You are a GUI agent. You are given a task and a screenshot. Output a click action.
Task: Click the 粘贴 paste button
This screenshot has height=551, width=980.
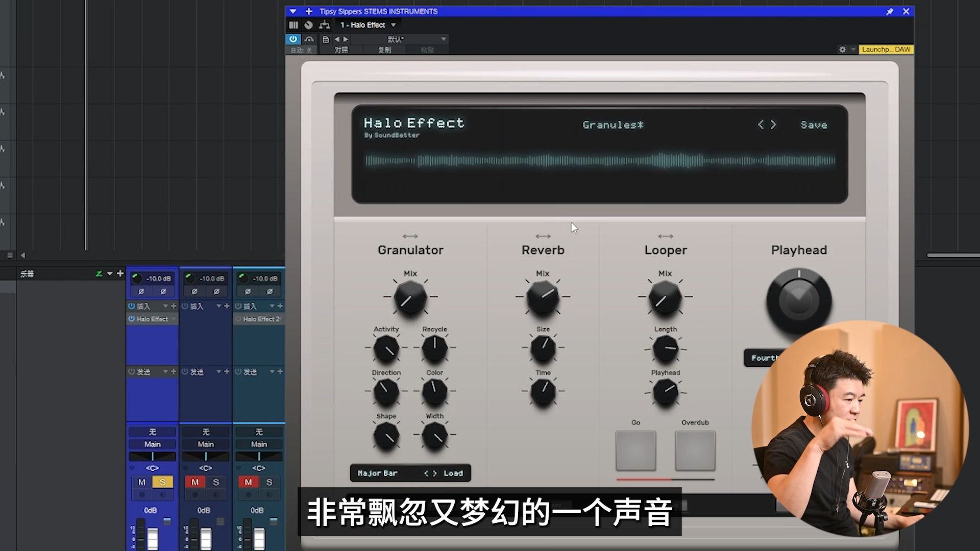(427, 50)
